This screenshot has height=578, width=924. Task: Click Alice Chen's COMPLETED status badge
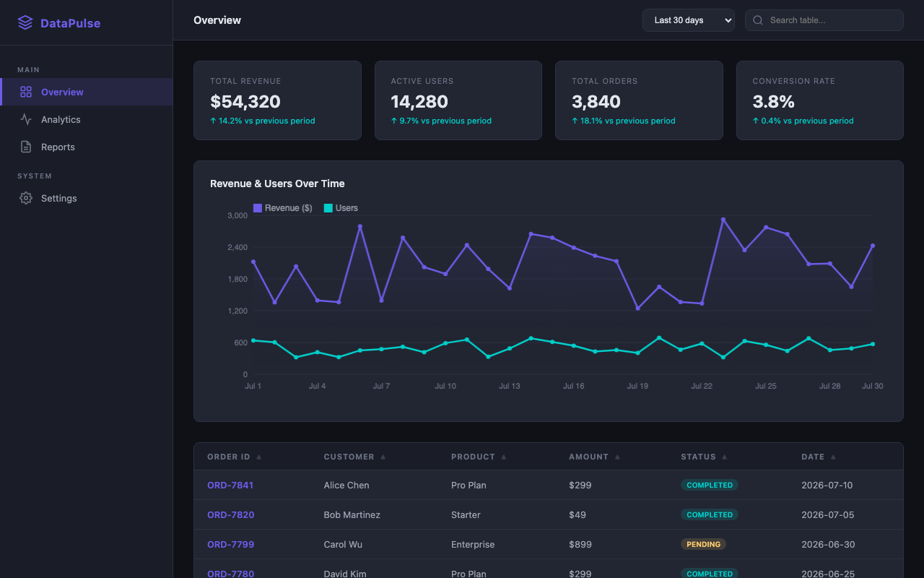pos(710,486)
